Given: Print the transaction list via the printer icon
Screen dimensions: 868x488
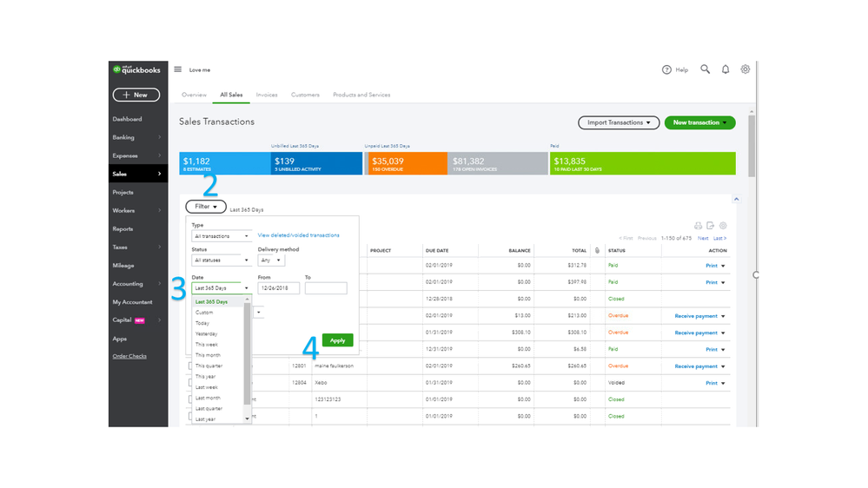Looking at the screenshot, I should pyautogui.click(x=698, y=226).
